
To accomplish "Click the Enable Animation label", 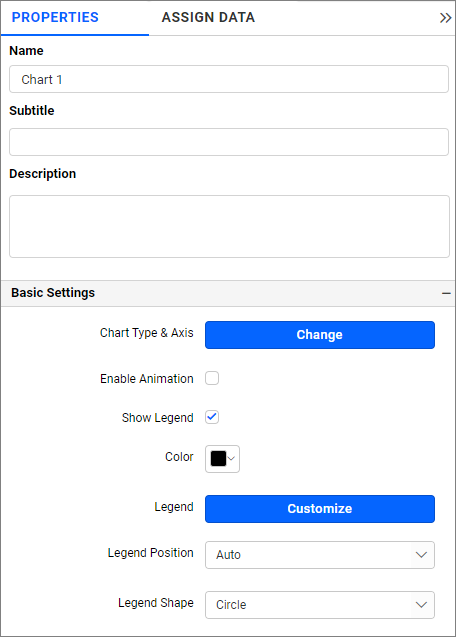I will coord(147,379).
